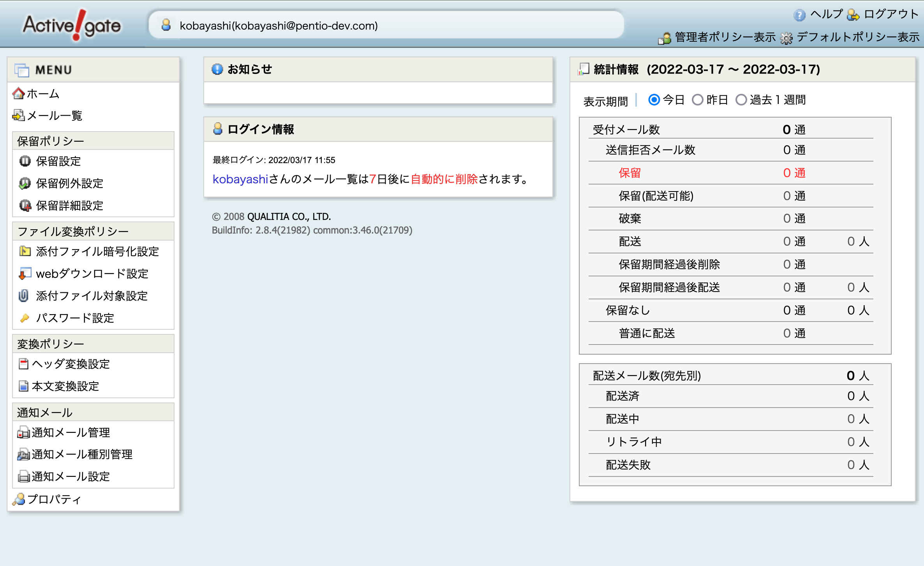Screen dimensions: 924x566
Task: Click the 保留詳細設定 icon
Action: point(25,205)
